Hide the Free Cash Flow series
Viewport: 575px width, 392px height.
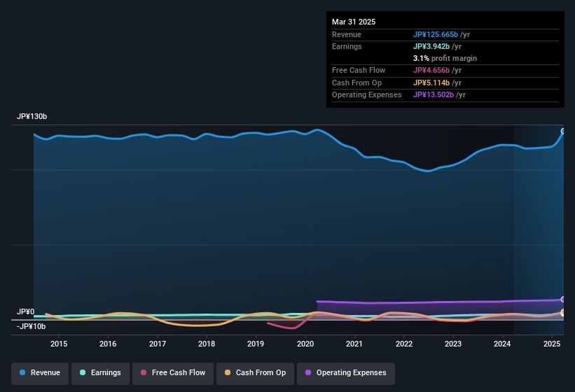(172, 373)
